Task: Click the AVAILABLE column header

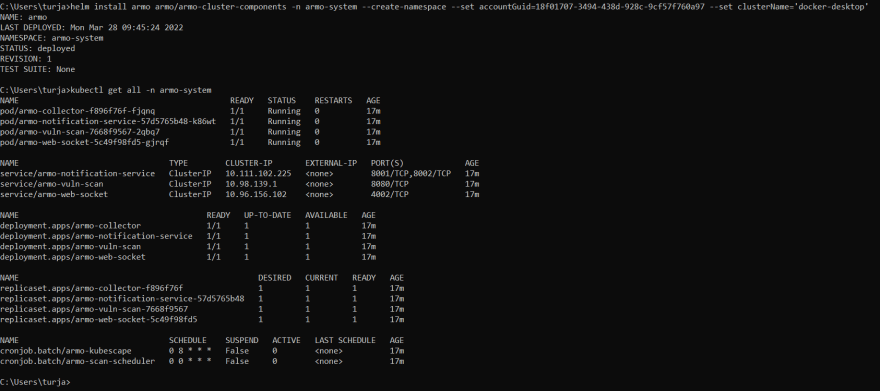Action: click(326, 215)
